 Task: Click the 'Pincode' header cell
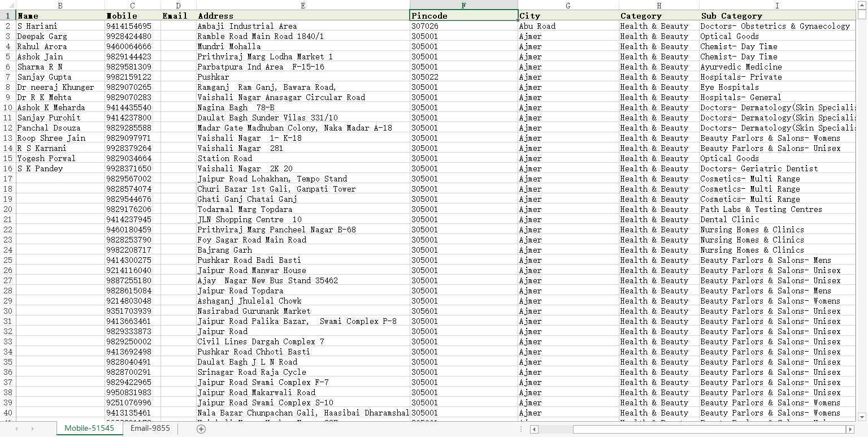click(x=464, y=16)
